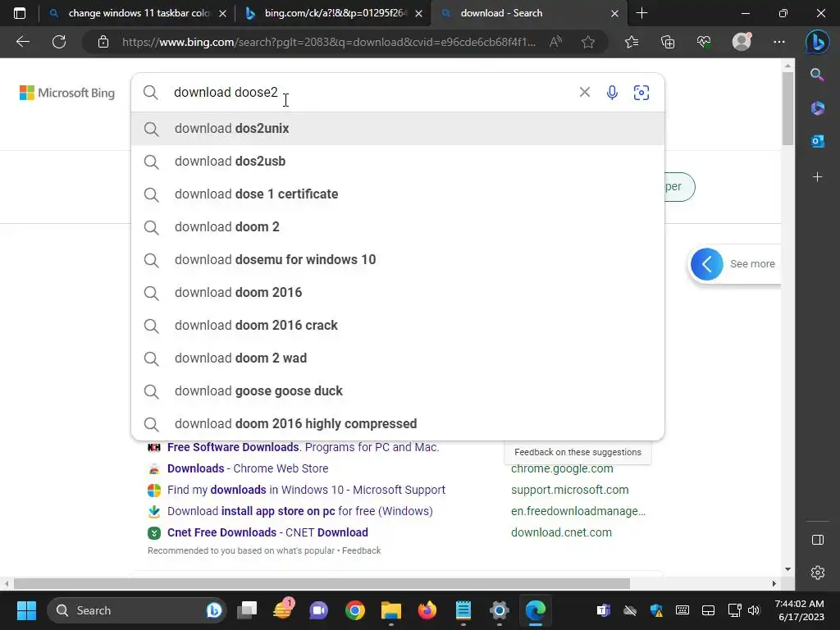Open Microsoft 365 sidebar app

pos(818,108)
